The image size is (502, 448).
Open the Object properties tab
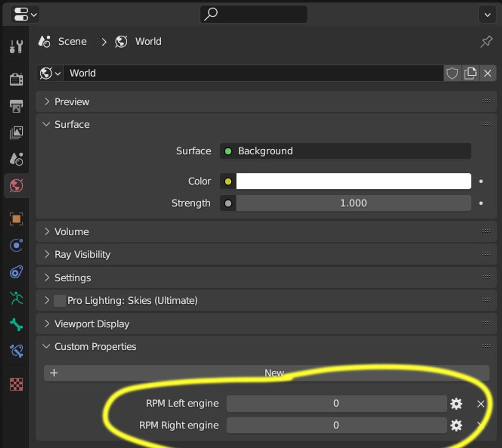click(16, 219)
